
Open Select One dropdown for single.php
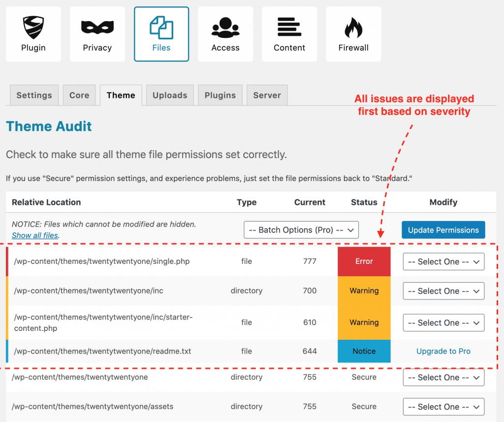[443, 262]
